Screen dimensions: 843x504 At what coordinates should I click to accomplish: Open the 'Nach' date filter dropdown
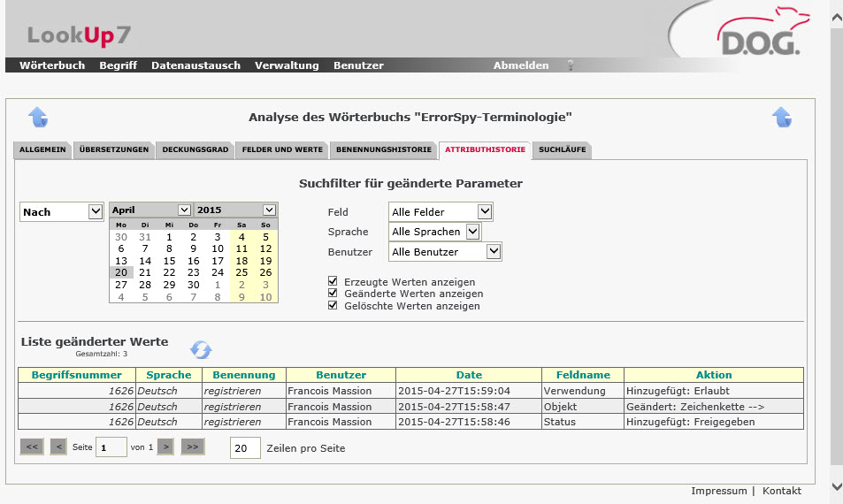click(x=62, y=212)
